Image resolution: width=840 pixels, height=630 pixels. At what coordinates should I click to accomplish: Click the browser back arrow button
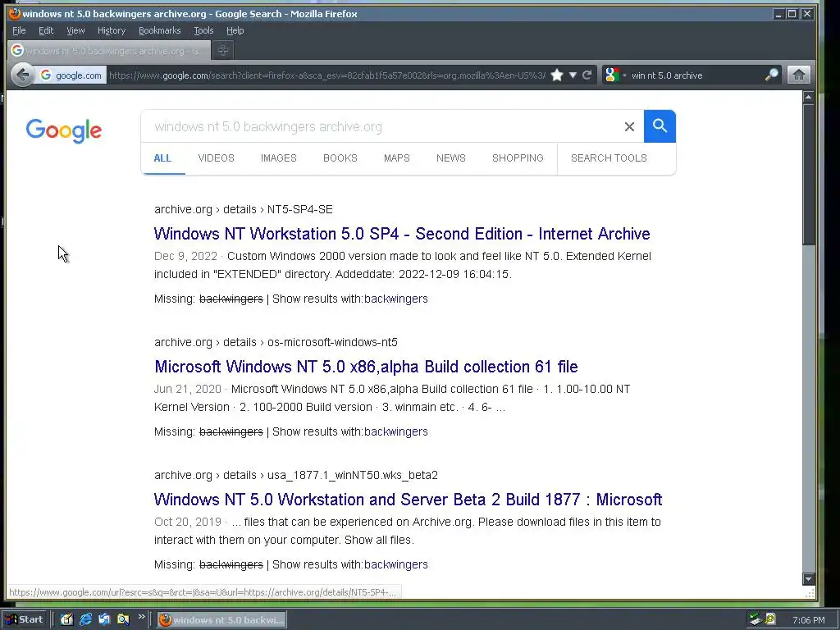pyautogui.click(x=22, y=75)
